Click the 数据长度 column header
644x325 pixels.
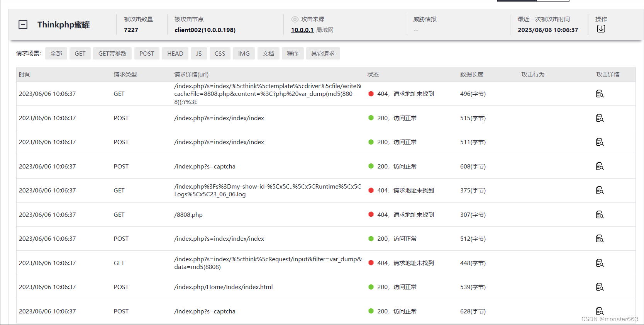coord(471,74)
